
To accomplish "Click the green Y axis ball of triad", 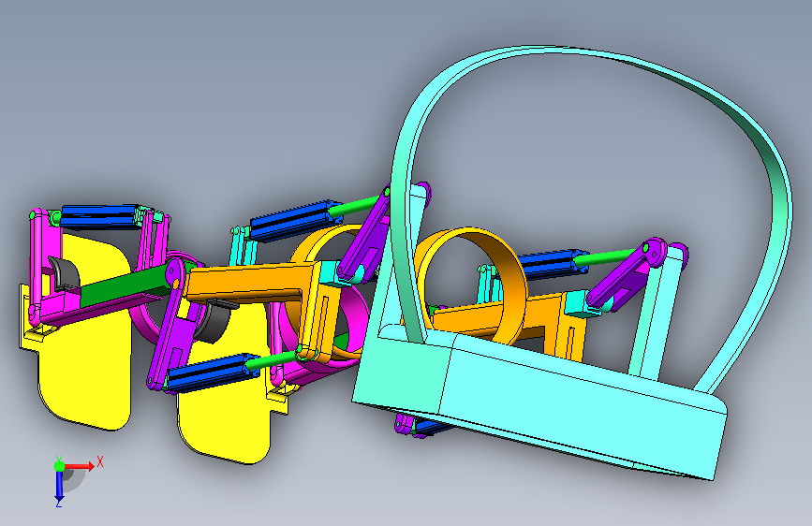I will coord(60,466).
